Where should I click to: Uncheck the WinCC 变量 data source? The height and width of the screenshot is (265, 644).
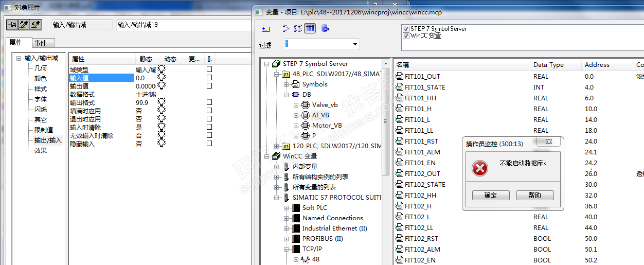(x=406, y=36)
